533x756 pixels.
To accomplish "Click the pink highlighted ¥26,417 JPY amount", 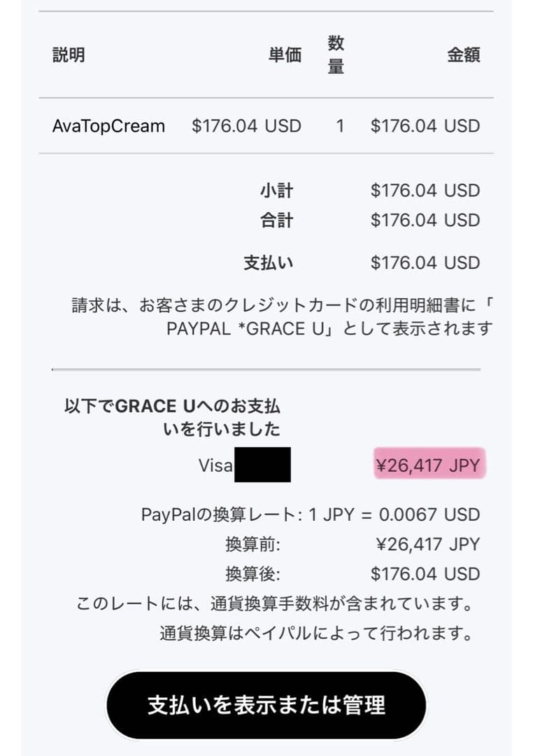I will (429, 465).
